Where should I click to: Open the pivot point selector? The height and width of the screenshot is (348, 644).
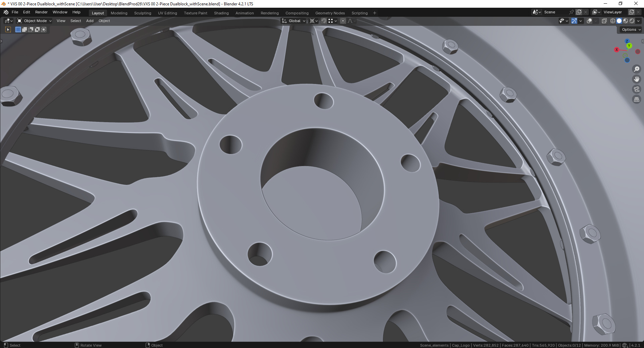[313, 21]
